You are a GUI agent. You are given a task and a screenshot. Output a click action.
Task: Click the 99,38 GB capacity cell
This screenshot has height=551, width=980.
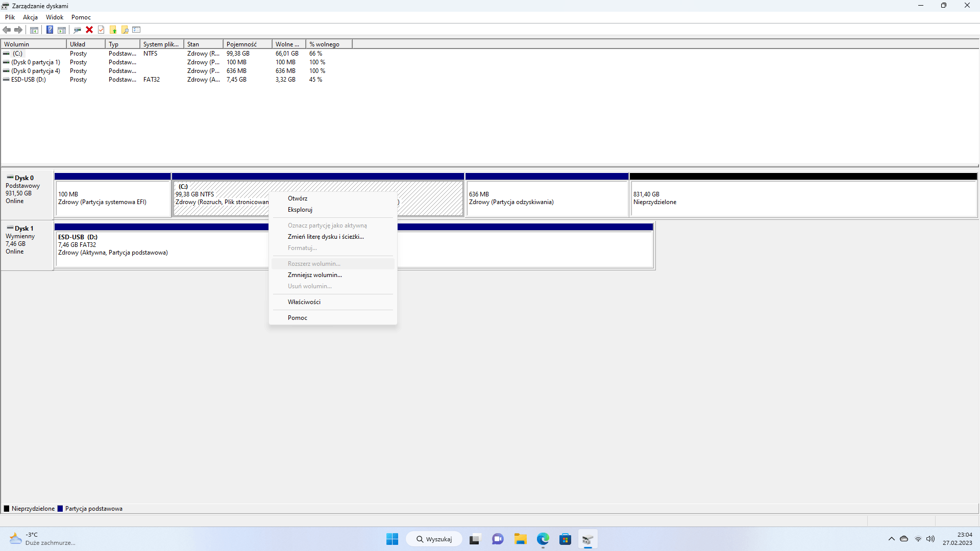coord(238,54)
